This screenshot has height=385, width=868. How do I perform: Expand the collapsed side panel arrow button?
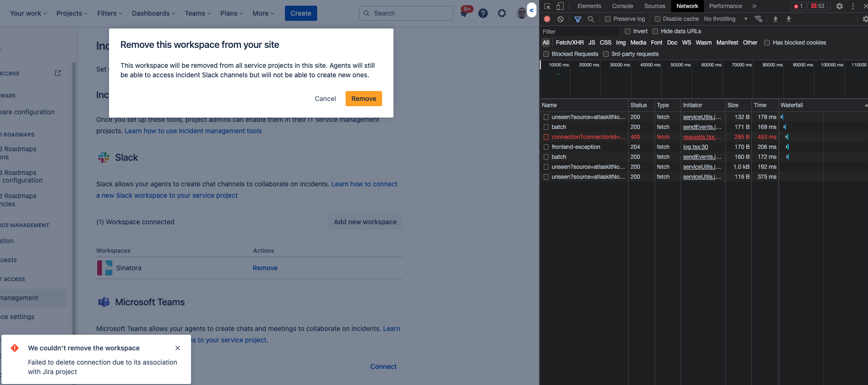click(x=531, y=10)
